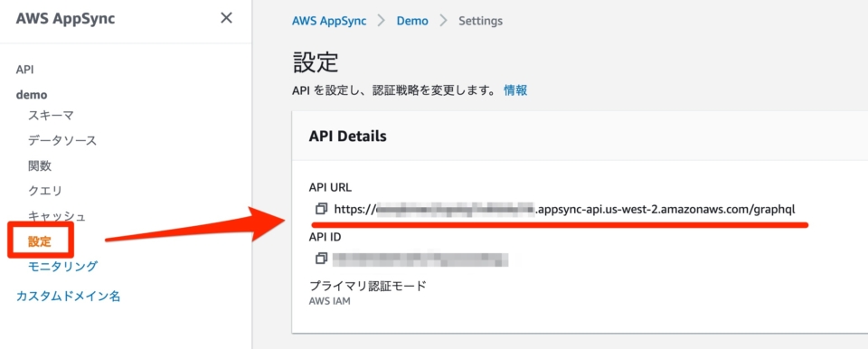Image resolution: width=868 pixels, height=349 pixels.
Task: Select 設定 in the sidebar
Action: click(40, 241)
